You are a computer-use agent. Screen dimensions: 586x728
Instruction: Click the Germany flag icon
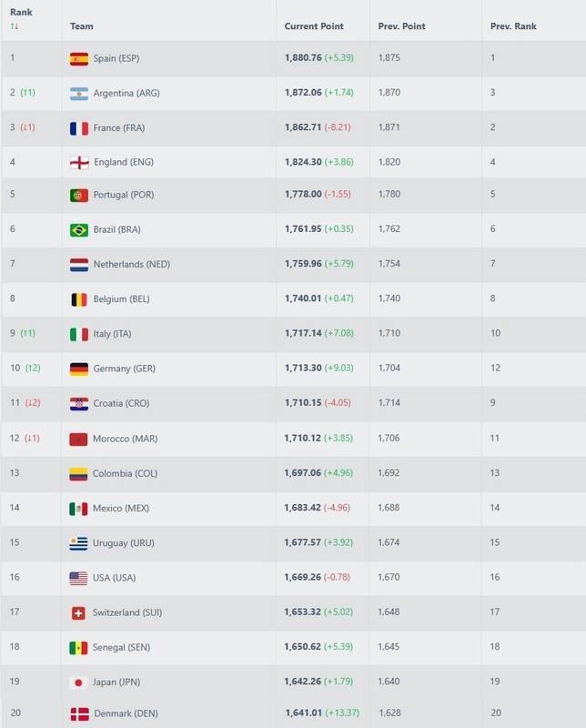[78, 369]
